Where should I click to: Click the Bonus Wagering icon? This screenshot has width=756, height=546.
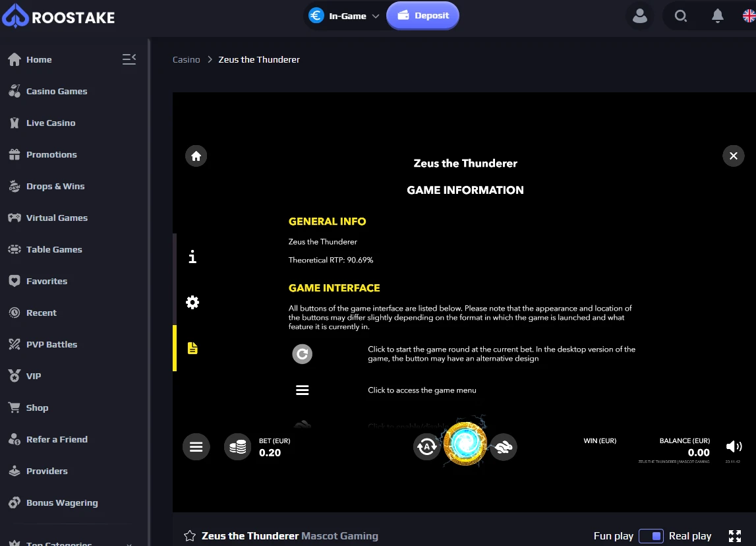pos(15,502)
